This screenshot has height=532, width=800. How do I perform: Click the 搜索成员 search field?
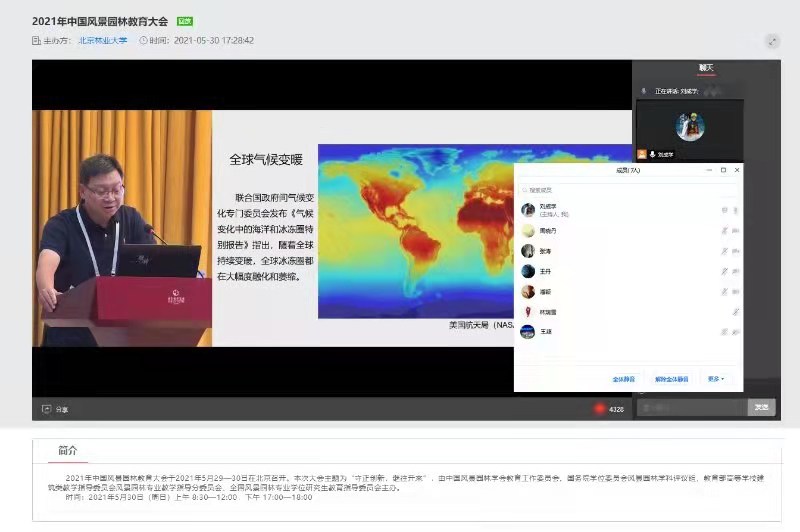629,190
